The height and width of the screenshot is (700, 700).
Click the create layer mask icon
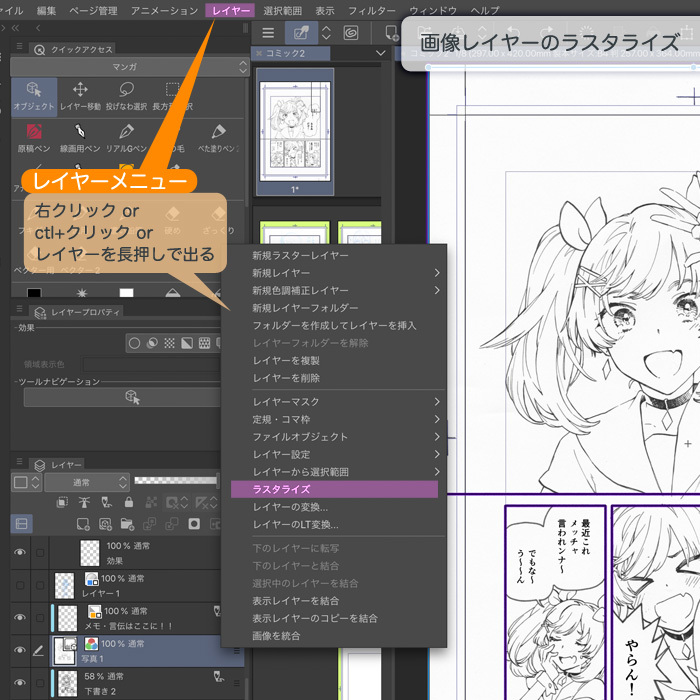tap(194, 524)
